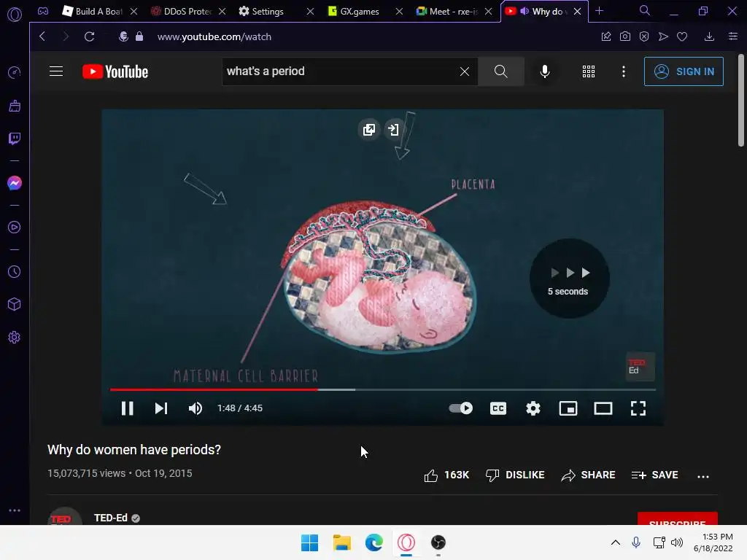Open File Explorer from taskbar
The width and height of the screenshot is (747, 560).
(x=341, y=542)
